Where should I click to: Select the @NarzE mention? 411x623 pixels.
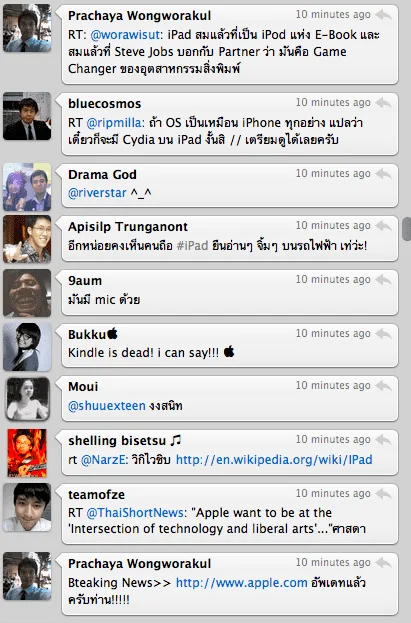coord(103,460)
